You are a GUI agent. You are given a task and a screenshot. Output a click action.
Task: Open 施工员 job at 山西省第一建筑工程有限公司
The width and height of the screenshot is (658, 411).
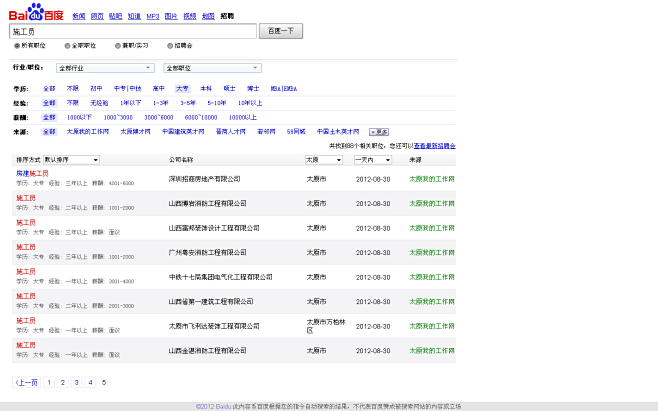click(x=26, y=296)
